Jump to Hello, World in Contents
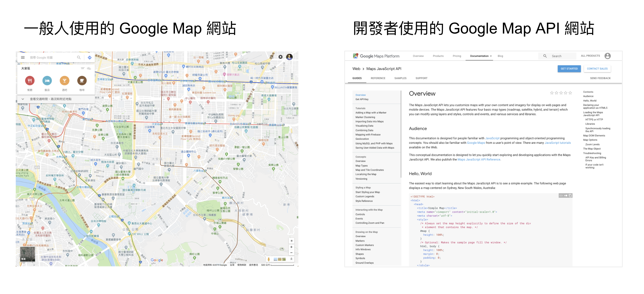The height and width of the screenshot is (294, 644). point(589,101)
